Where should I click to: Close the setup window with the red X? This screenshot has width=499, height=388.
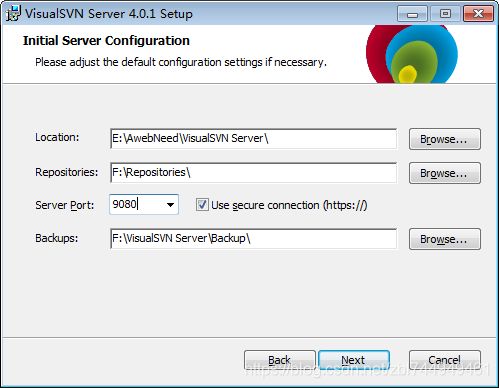pyautogui.click(x=478, y=14)
